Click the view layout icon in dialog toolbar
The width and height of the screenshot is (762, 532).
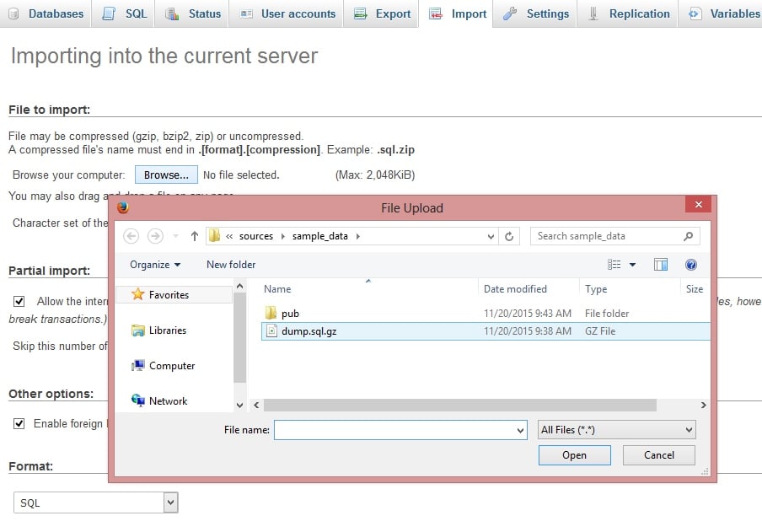pyautogui.click(x=615, y=265)
